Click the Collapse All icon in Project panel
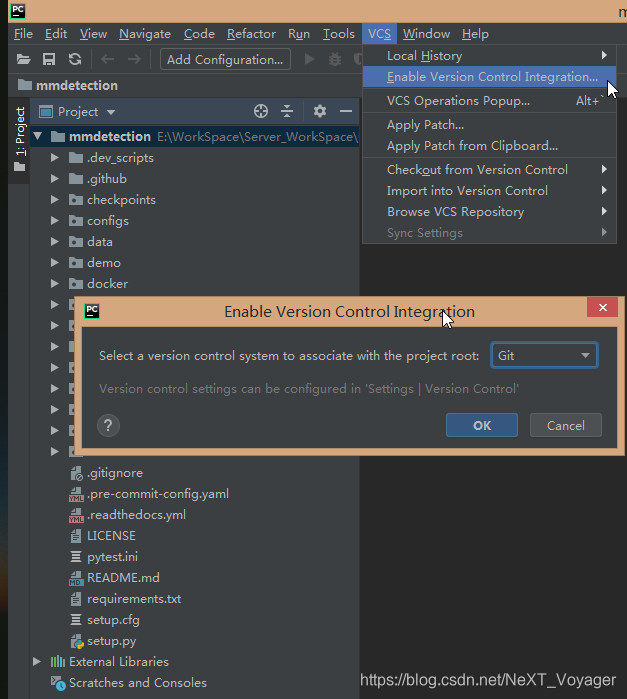 click(x=287, y=111)
